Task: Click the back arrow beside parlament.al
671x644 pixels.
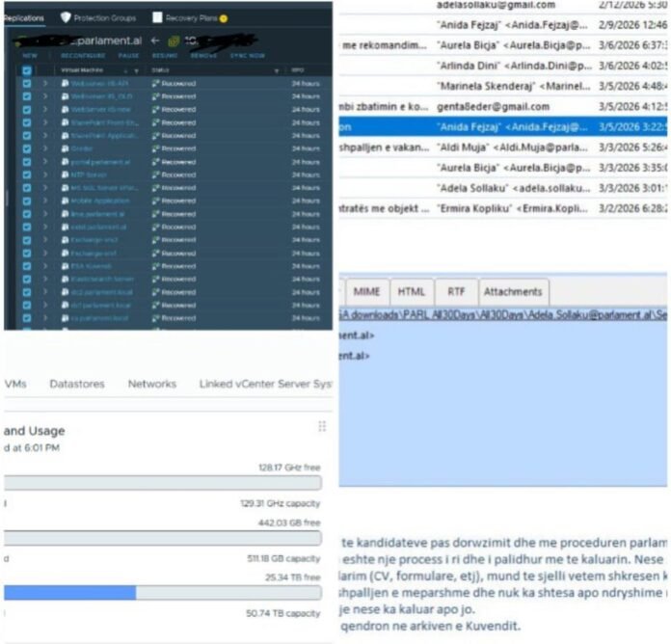Action: pos(153,40)
